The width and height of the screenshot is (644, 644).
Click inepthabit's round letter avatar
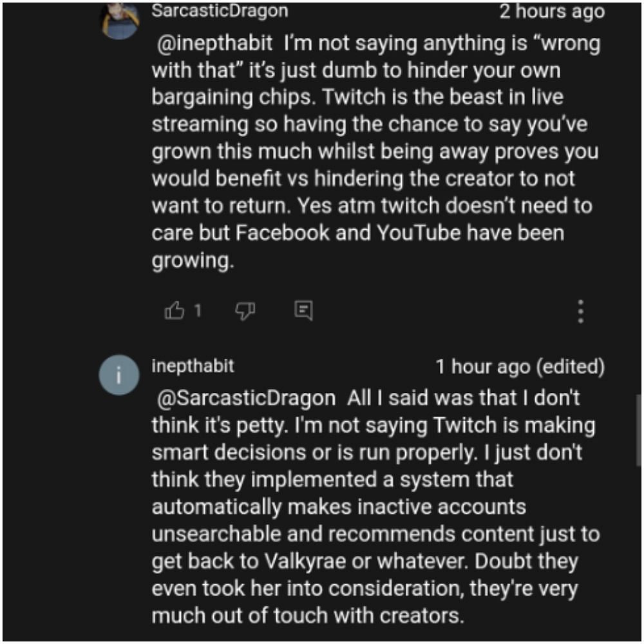coord(119,375)
